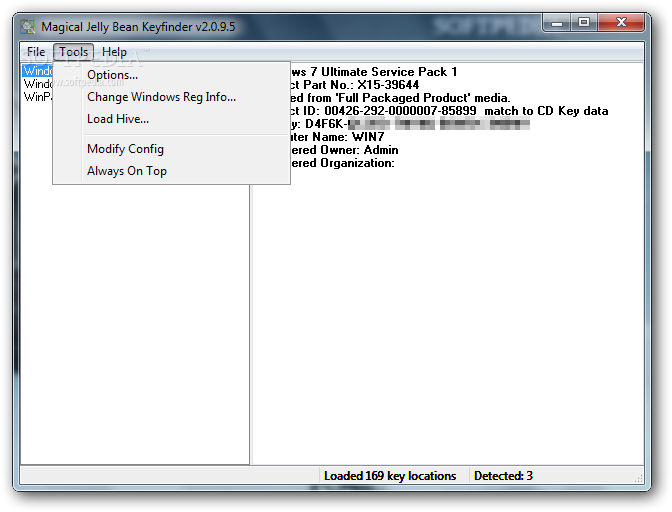Open the Help menu
Screen dimensions: 672x512
114,52
